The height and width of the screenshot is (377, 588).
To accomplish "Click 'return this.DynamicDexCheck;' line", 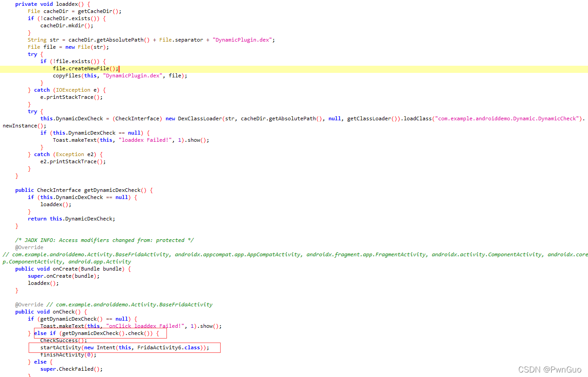I will pyautogui.click(x=72, y=219).
